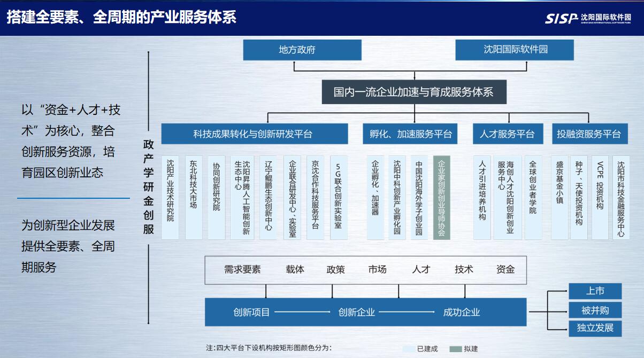Click the 独立发展 outcome box
The image size is (644, 358).
coord(595,328)
